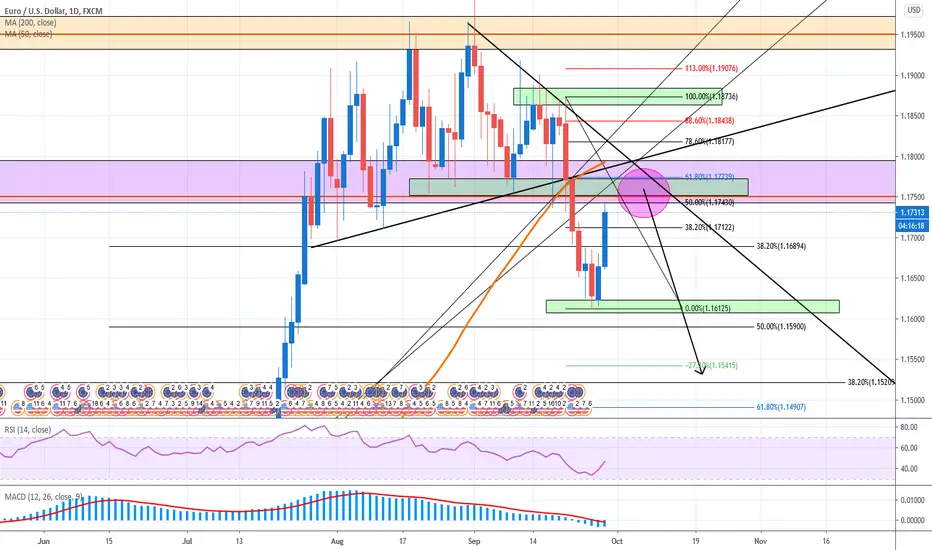Viewport: 932px width, 550px height.
Task: Click the bar countdown timer 04:16:18
Action: click(912, 226)
